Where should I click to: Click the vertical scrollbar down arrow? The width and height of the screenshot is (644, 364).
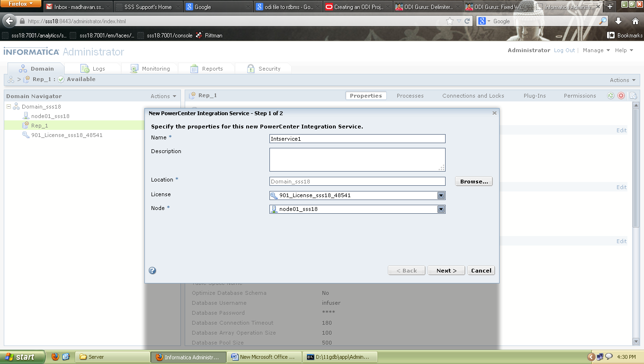636,342
